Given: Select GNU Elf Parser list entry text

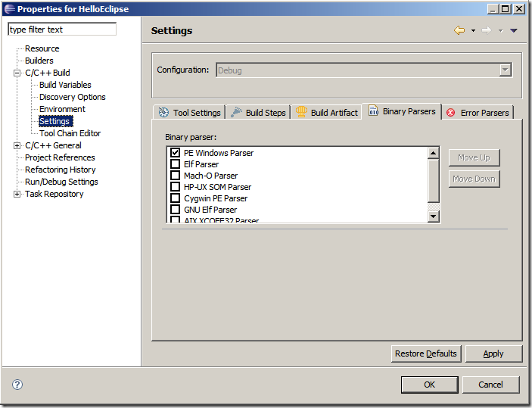Looking at the screenshot, I should point(210,210).
